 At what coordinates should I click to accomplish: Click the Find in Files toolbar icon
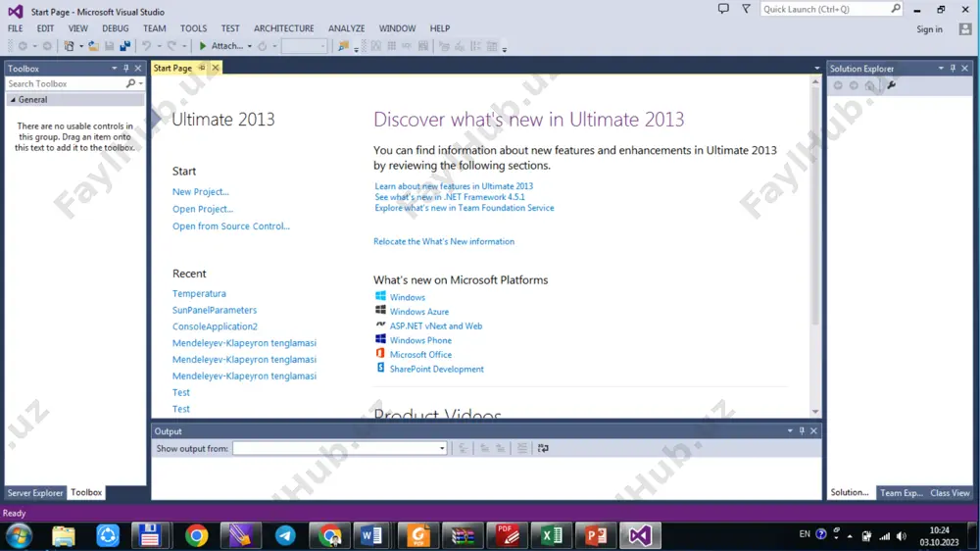tap(343, 46)
